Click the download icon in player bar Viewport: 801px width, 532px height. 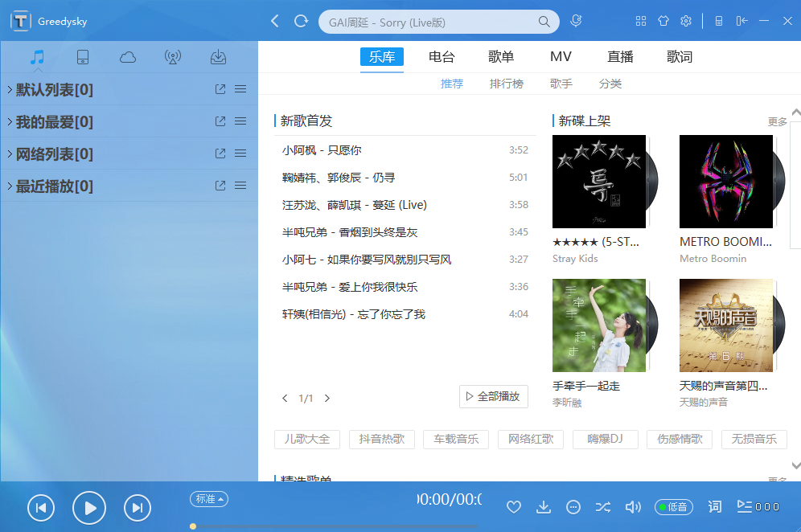(x=544, y=507)
